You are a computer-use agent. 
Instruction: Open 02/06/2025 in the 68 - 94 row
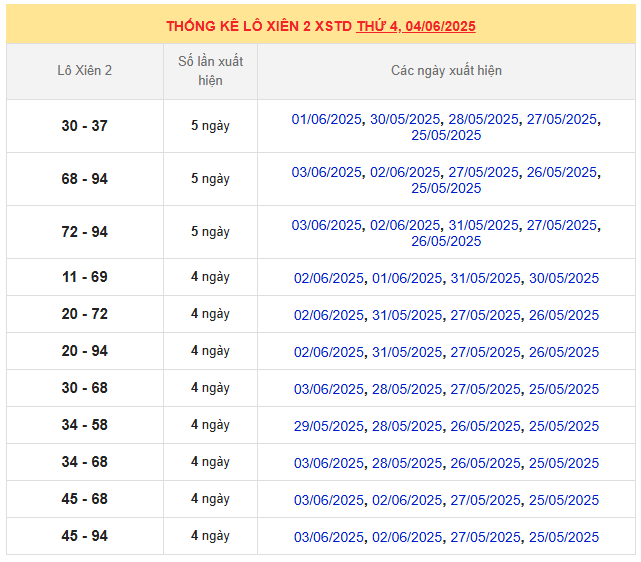tap(405, 172)
